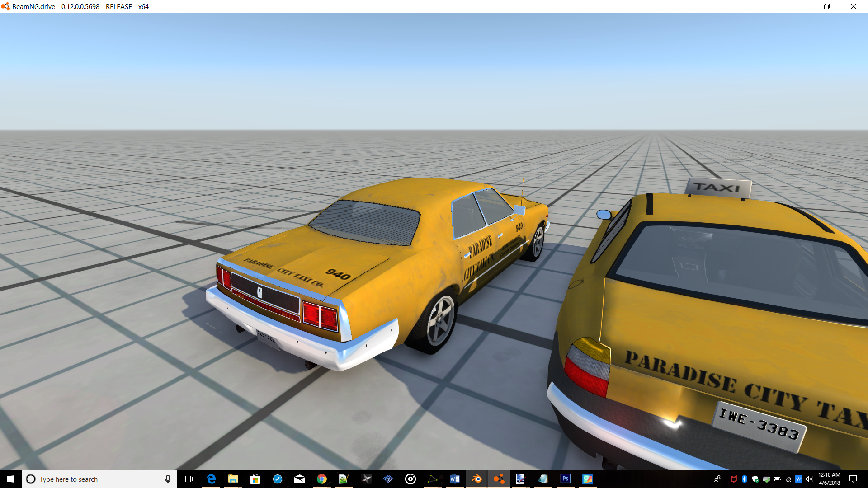This screenshot has height=488, width=868.
Task: Open the green triangle graph app on the taskbar
Action: point(433,479)
